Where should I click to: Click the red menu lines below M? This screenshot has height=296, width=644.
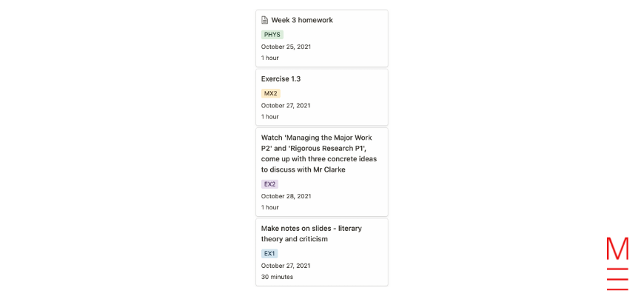coord(617,279)
